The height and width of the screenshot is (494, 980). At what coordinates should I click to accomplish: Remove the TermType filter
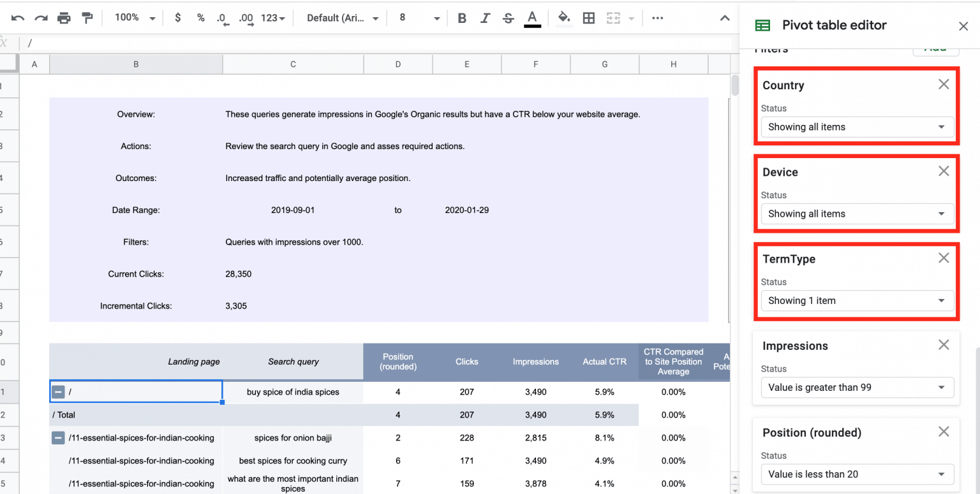944,258
